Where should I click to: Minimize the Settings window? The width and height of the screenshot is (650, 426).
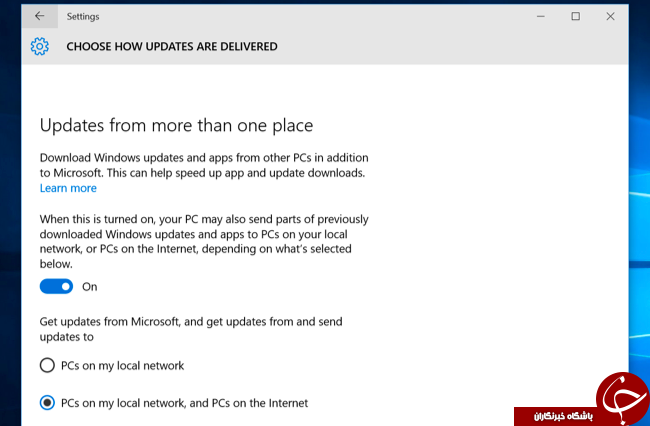541,17
